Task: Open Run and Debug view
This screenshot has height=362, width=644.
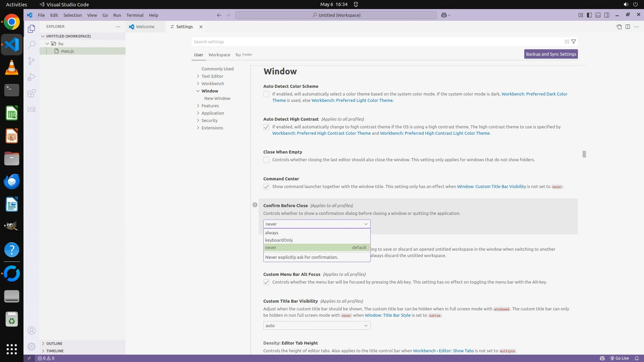Action: 32,77
